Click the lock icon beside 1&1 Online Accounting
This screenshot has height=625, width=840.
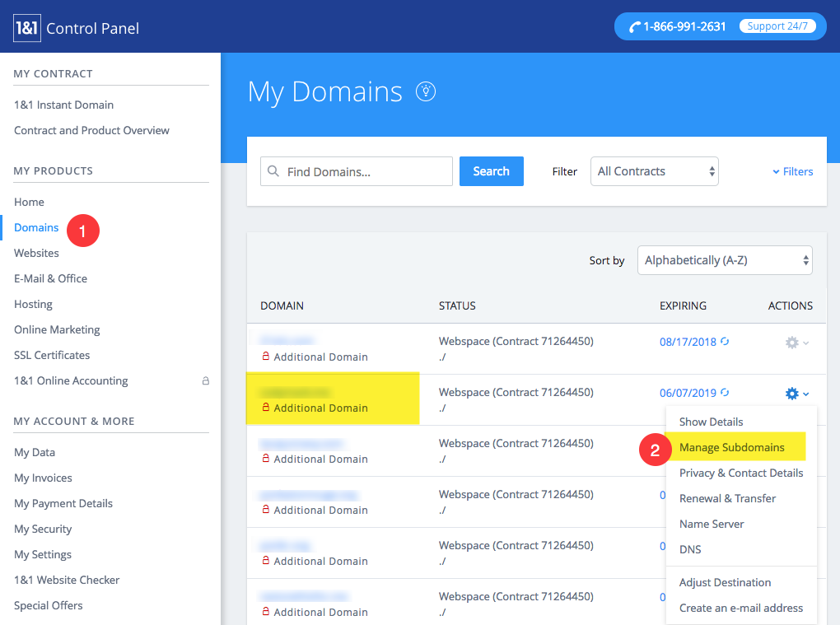(205, 380)
